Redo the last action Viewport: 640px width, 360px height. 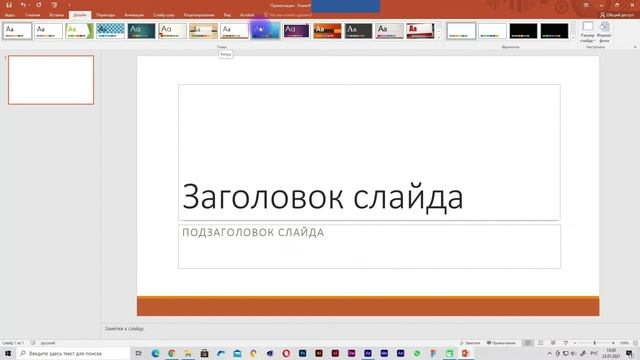click(39, 5)
